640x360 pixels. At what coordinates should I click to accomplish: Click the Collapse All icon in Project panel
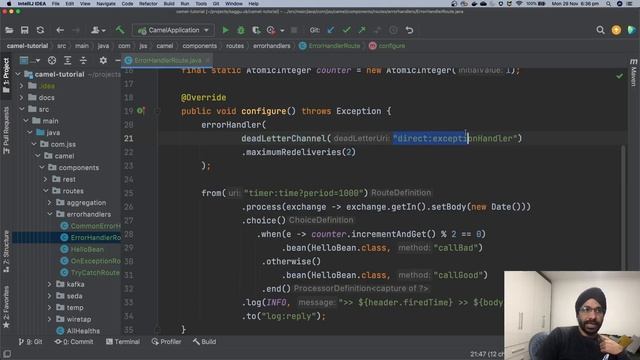point(83,60)
